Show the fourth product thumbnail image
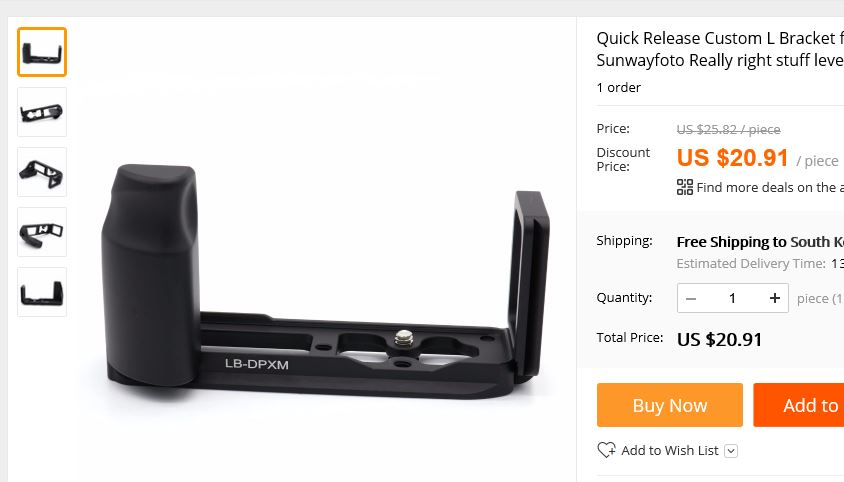Viewport: 844px width, 482px height. (42, 232)
